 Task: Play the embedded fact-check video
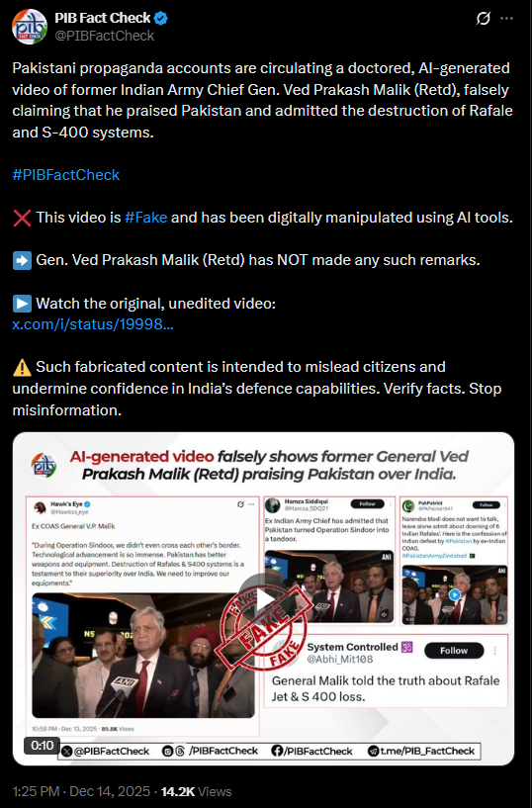(x=263, y=598)
